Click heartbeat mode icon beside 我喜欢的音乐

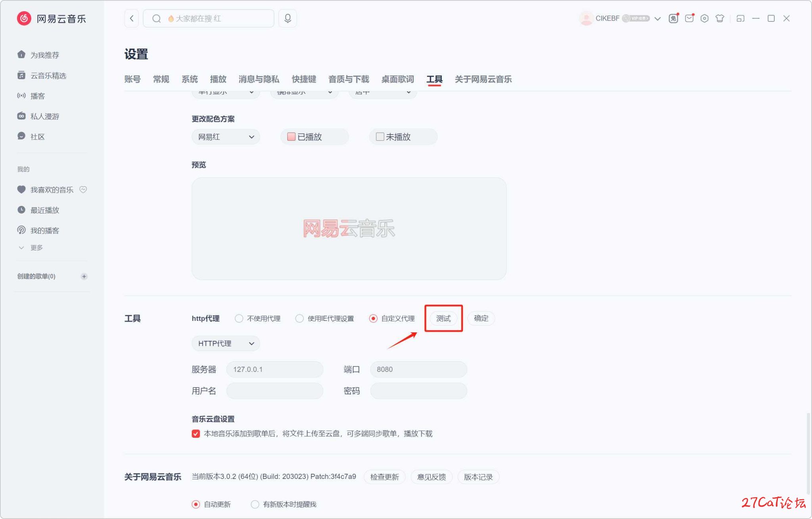coord(83,189)
